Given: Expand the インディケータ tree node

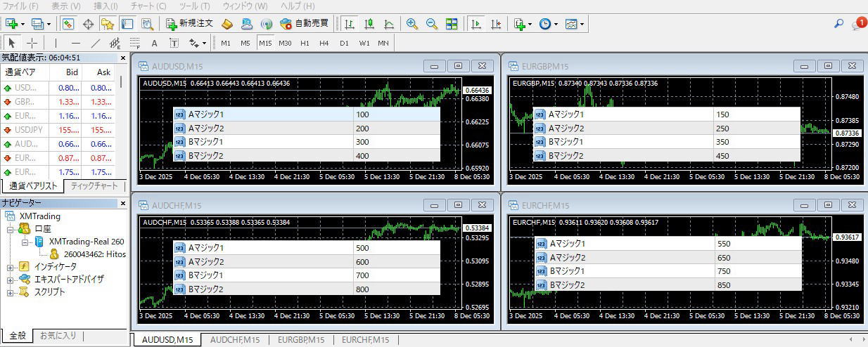Looking at the screenshot, I should (10, 267).
